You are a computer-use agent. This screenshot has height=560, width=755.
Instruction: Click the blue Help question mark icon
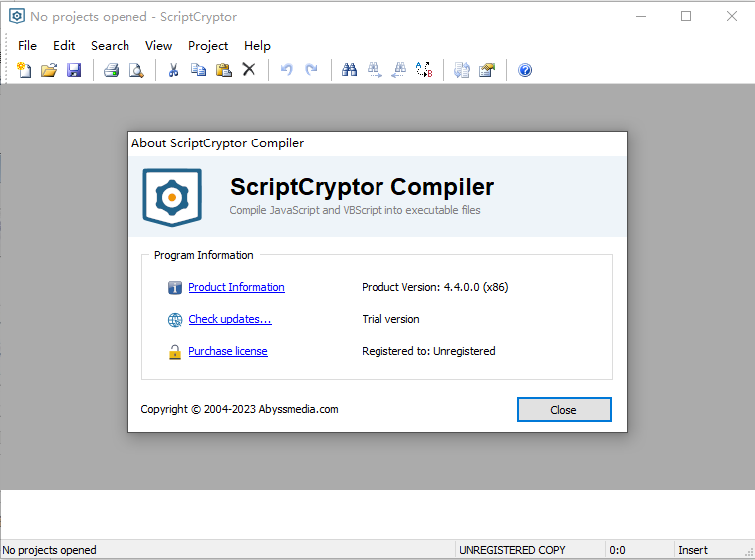point(525,70)
